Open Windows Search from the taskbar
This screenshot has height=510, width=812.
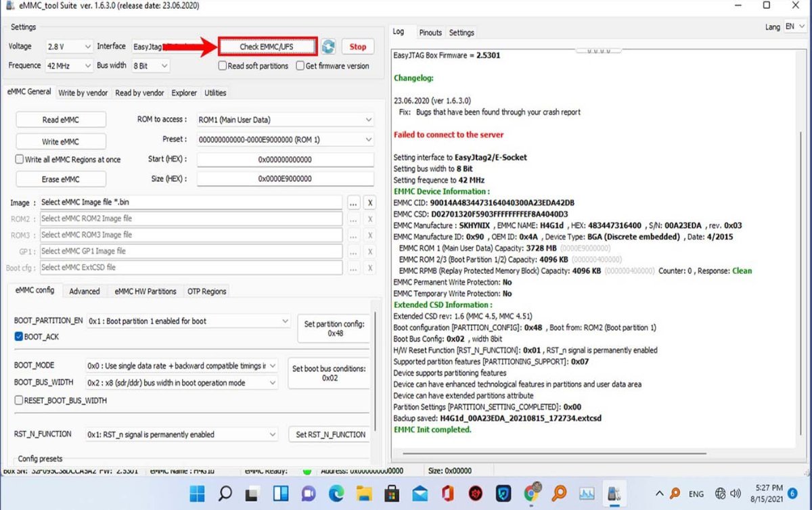click(225, 493)
